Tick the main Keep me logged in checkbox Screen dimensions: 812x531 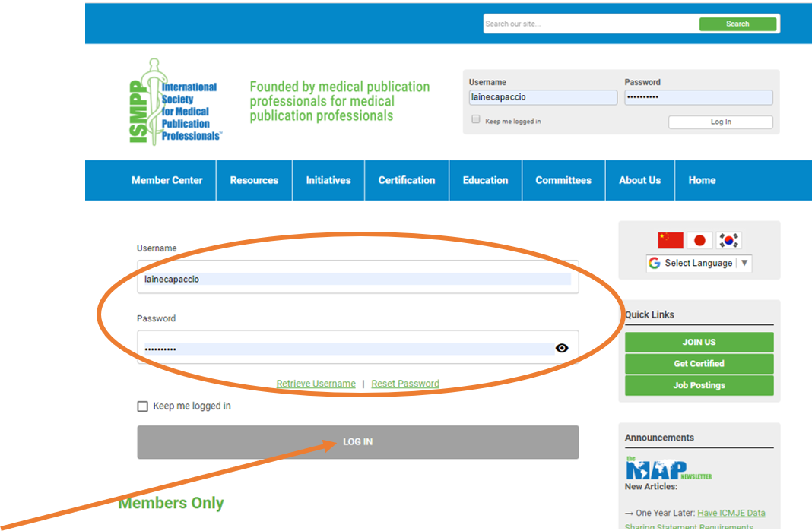tap(142, 406)
